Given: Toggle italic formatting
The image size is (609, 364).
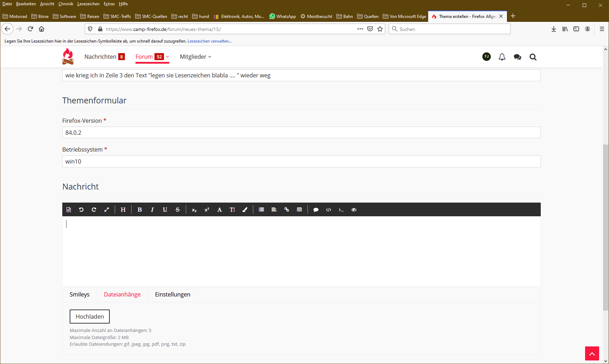Looking at the screenshot, I should coord(152,210).
